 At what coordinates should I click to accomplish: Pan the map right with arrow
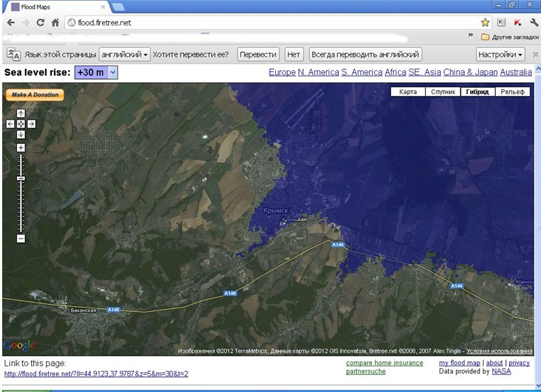pyautogui.click(x=32, y=124)
